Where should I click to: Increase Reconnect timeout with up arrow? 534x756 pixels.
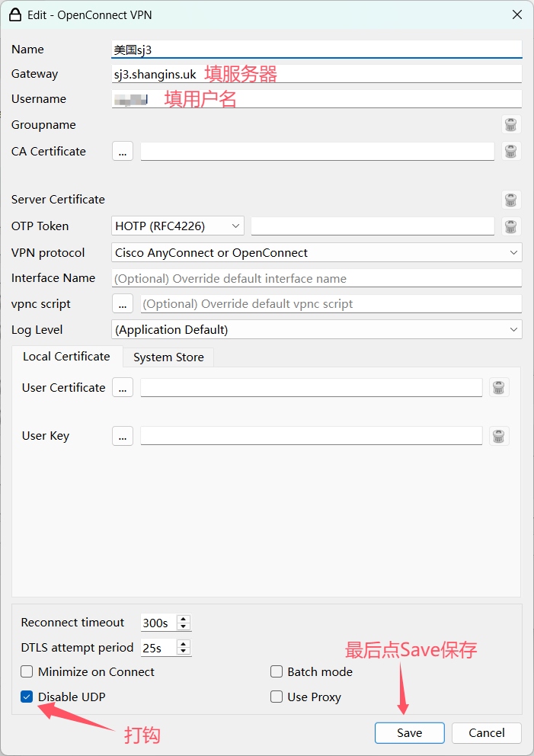point(183,619)
